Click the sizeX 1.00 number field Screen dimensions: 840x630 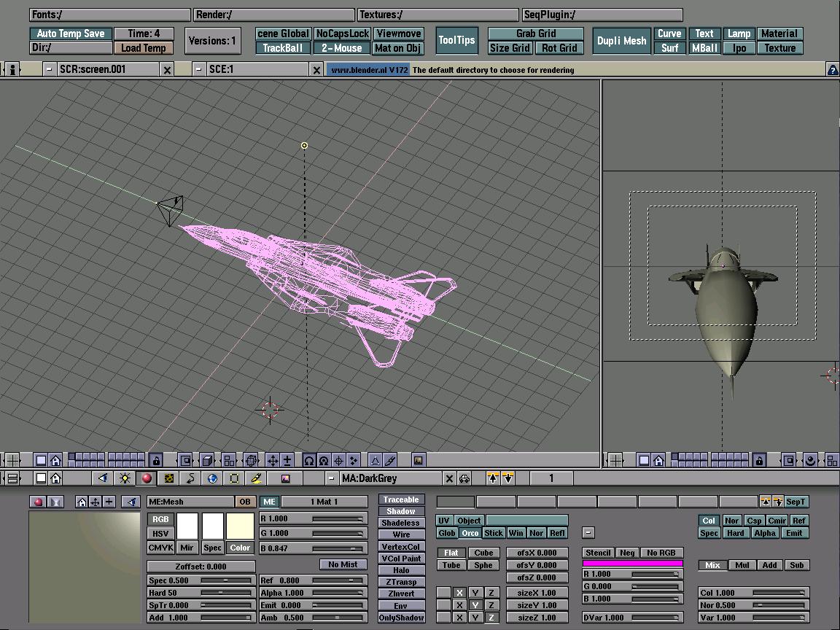[537, 593]
